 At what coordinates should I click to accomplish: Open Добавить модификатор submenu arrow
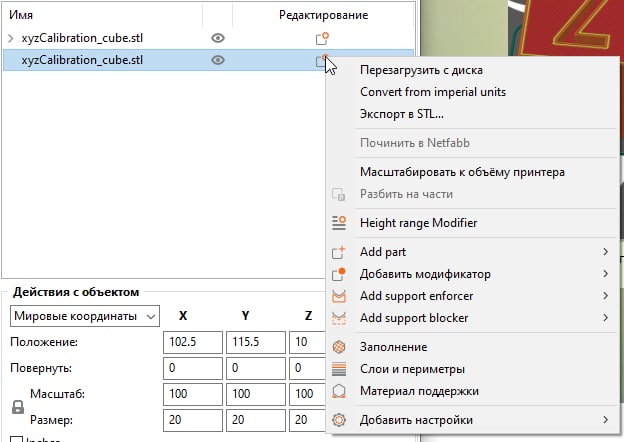click(x=605, y=274)
